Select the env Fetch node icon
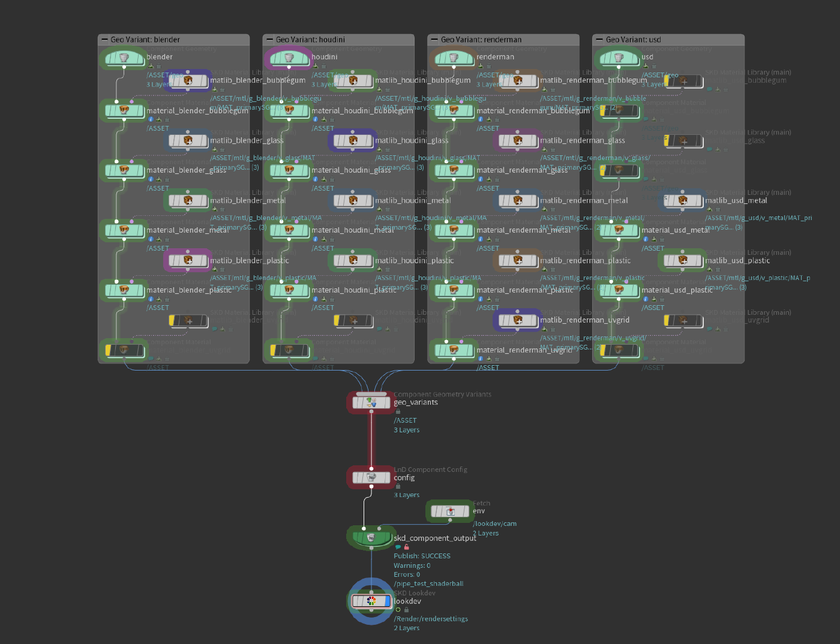 click(x=451, y=511)
